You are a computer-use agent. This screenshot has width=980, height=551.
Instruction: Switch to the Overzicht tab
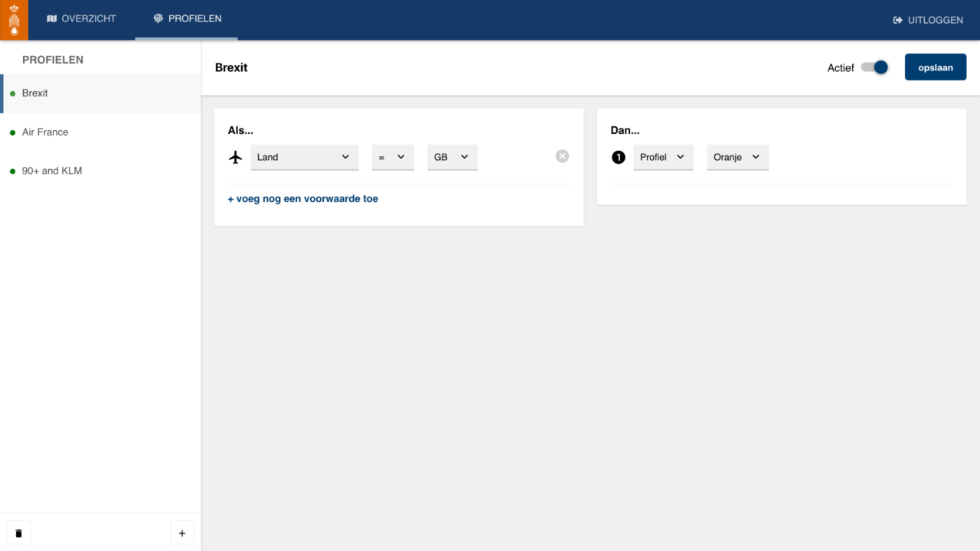coord(82,19)
